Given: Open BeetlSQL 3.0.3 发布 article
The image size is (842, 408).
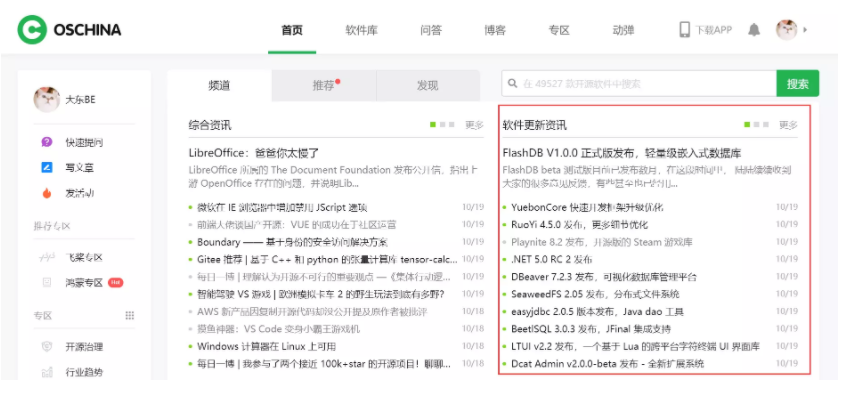Looking at the screenshot, I should pyautogui.click(x=591, y=329).
